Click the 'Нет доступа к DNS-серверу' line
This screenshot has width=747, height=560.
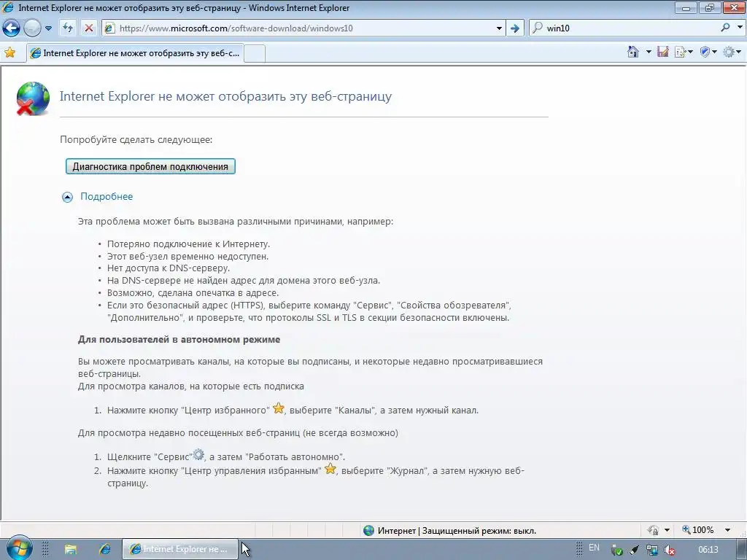pos(169,268)
